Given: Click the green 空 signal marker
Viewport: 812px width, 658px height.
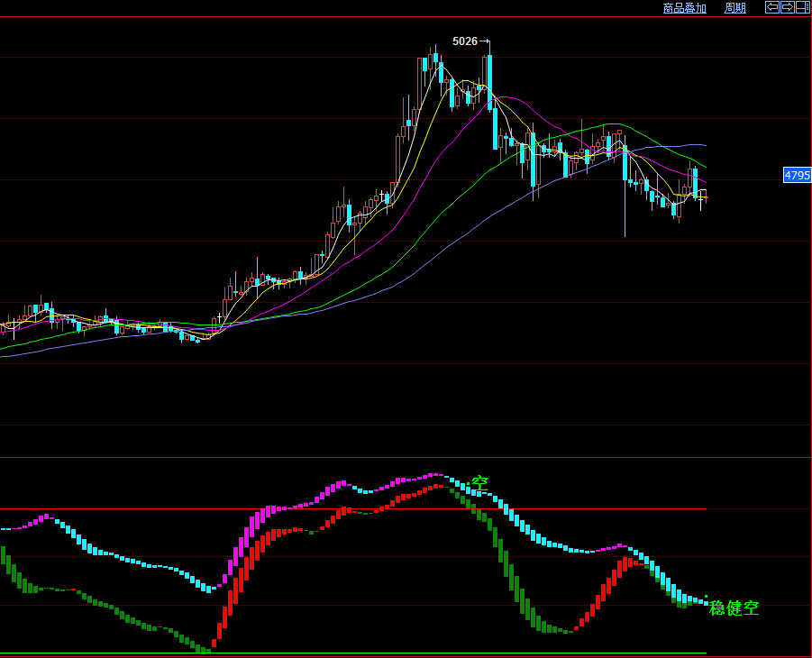Looking at the screenshot, I should click(479, 484).
